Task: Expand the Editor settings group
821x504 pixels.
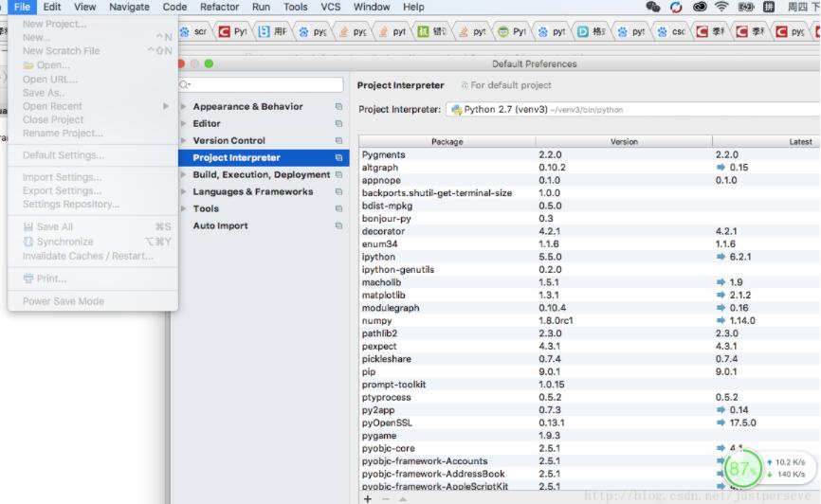Action: click(x=184, y=123)
